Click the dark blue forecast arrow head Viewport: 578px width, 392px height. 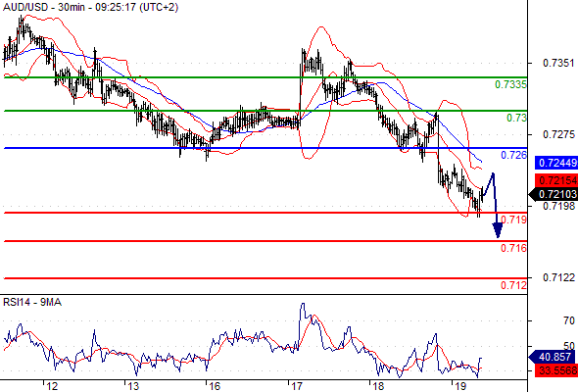(498, 229)
